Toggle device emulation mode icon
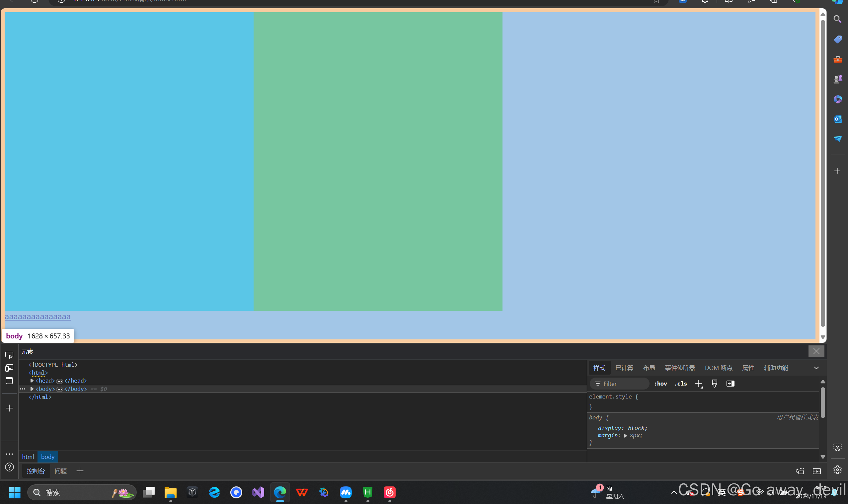 [x=9, y=368]
